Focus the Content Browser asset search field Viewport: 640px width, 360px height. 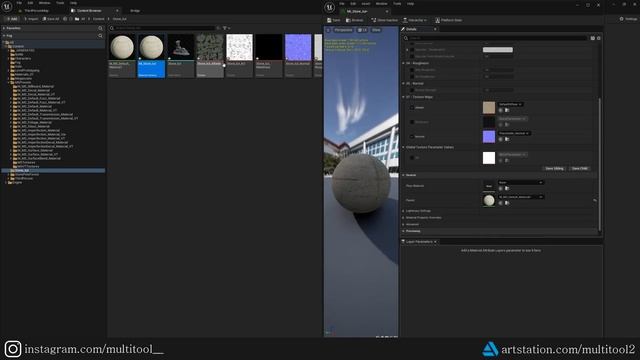pos(165,28)
